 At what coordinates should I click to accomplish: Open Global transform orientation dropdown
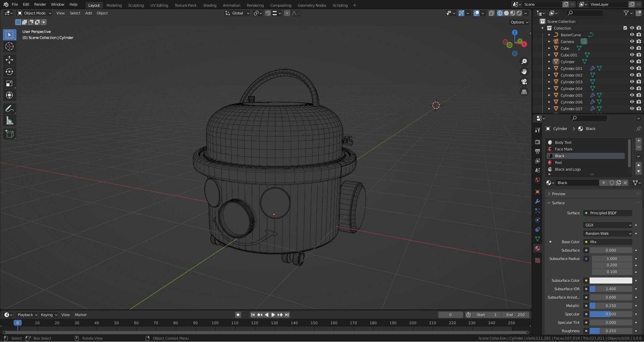[237, 13]
